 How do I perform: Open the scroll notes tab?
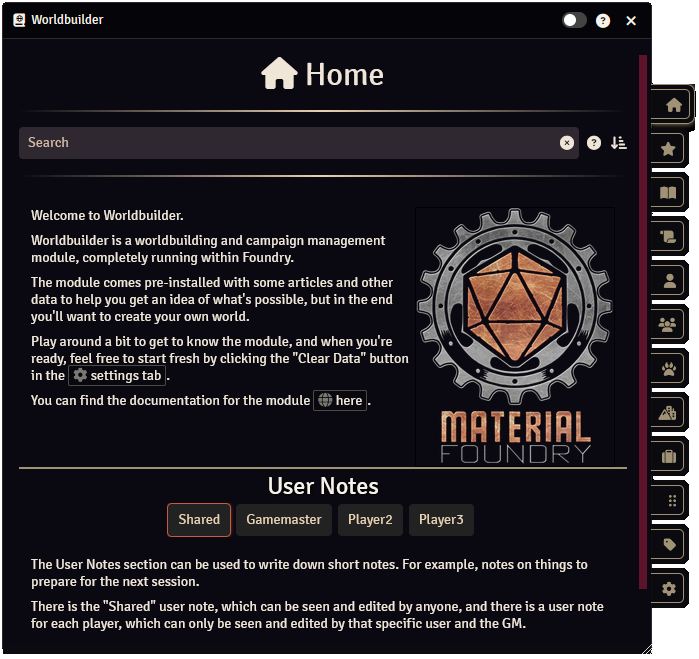tap(668, 237)
